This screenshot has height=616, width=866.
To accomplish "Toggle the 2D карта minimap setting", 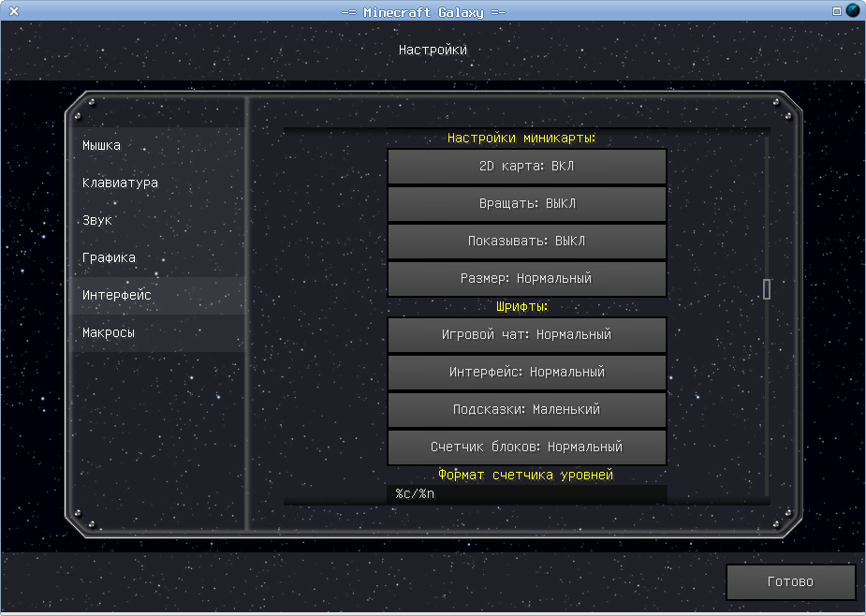I will point(526,167).
